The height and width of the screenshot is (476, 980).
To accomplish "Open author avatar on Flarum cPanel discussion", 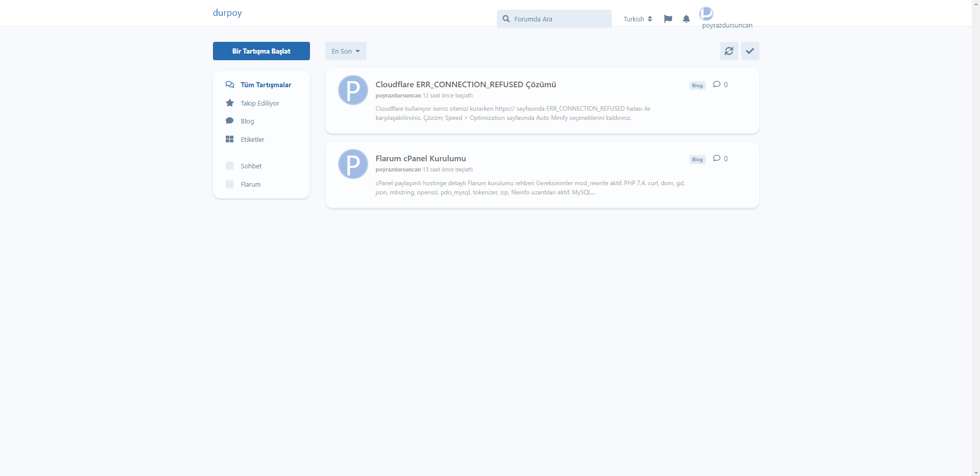I will (x=353, y=164).
